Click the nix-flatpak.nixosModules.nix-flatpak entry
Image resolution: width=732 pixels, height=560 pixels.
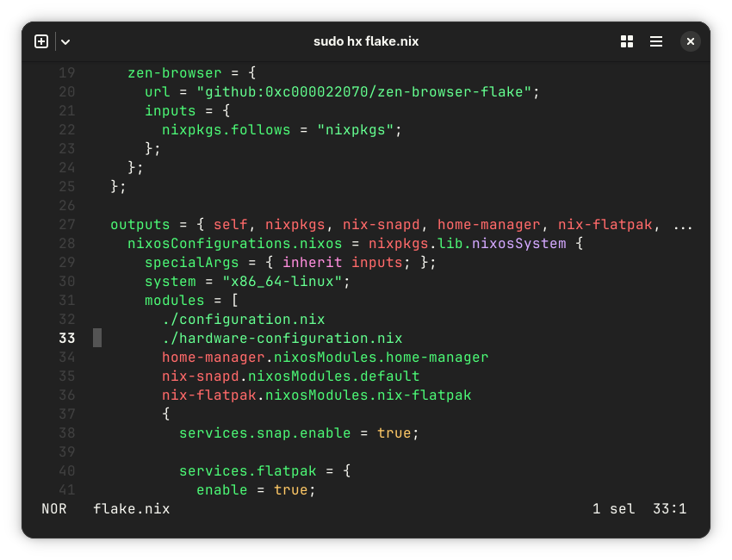click(x=316, y=395)
